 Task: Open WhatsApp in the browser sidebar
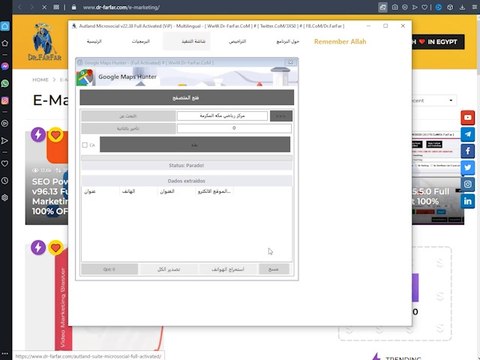(x=5, y=83)
